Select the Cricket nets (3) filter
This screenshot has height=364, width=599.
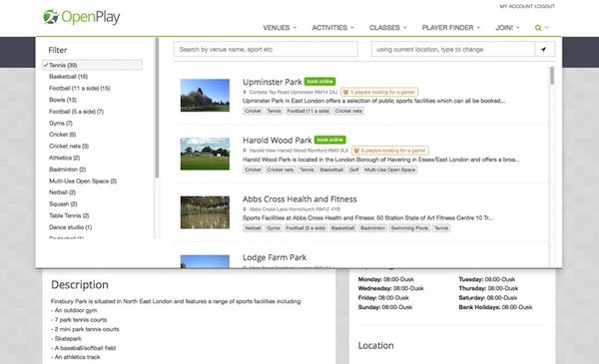69,147
